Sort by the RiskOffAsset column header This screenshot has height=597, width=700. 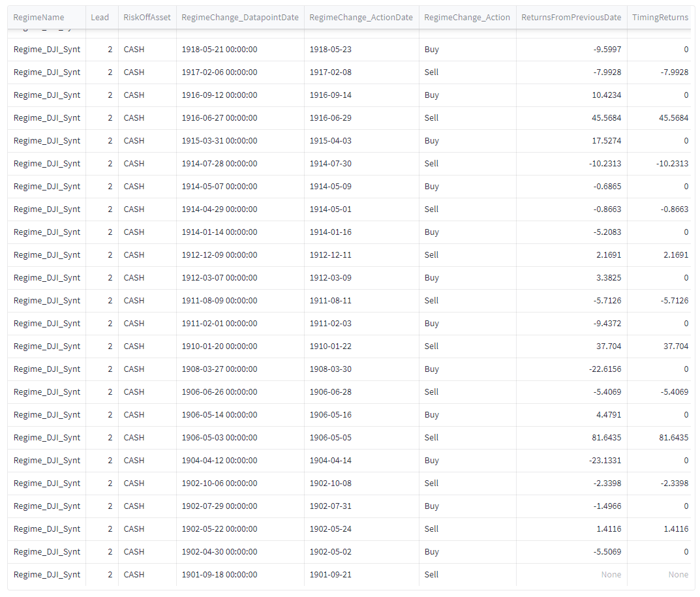147,17
